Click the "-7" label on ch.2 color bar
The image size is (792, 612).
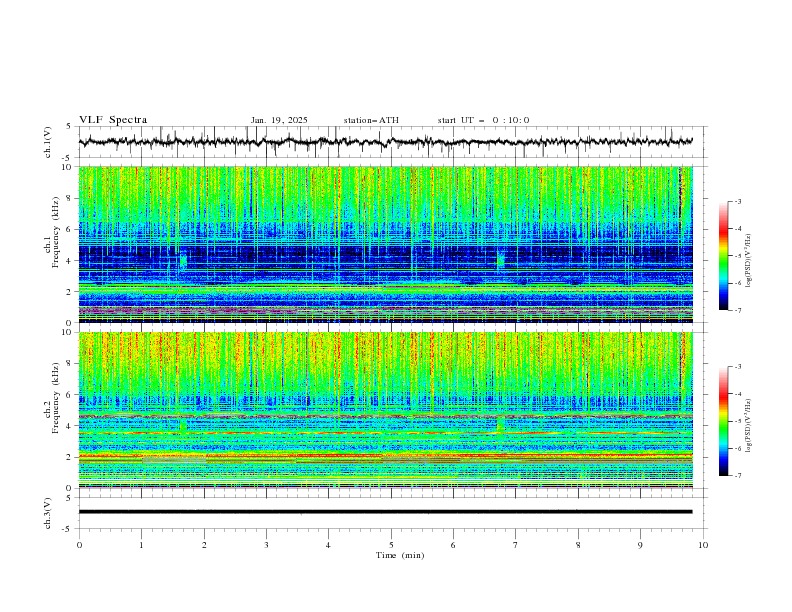tap(738, 476)
